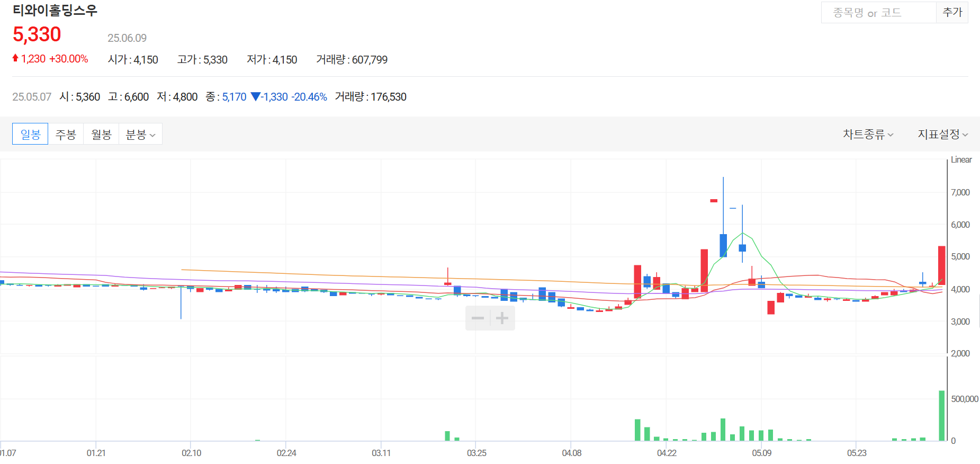Zoom in chart with plus icon
This screenshot has width=980, height=464.
[502, 318]
